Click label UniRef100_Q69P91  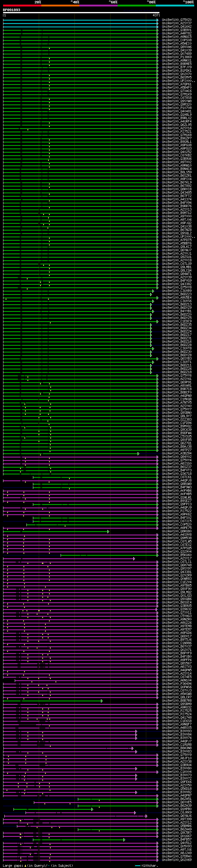tap(177, 382)
